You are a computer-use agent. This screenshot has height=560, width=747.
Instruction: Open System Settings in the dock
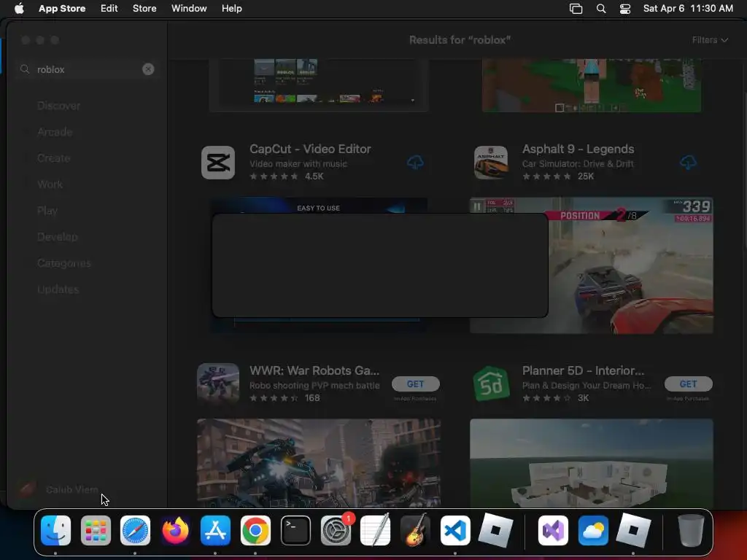[336, 531]
